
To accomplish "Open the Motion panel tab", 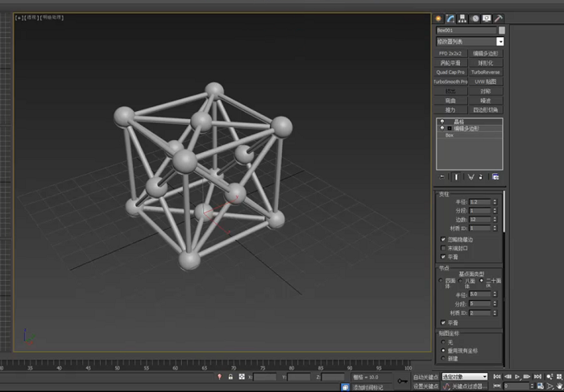I will coord(475,19).
